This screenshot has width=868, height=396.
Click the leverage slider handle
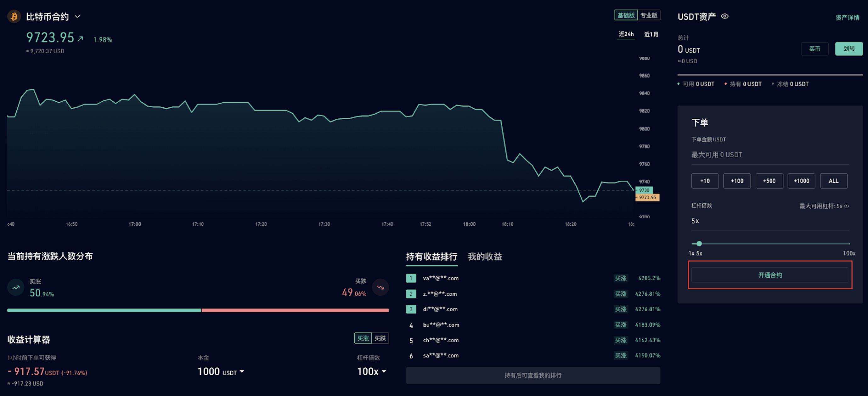pos(699,243)
